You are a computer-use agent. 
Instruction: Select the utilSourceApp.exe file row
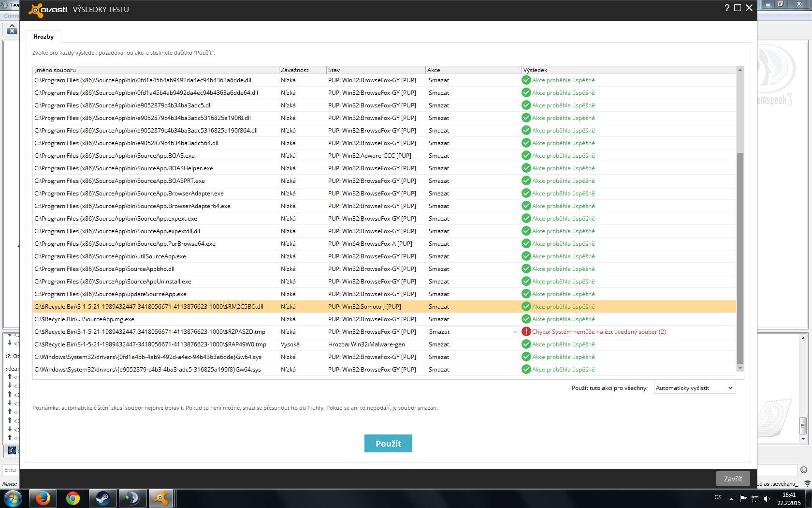[x=384, y=256]
